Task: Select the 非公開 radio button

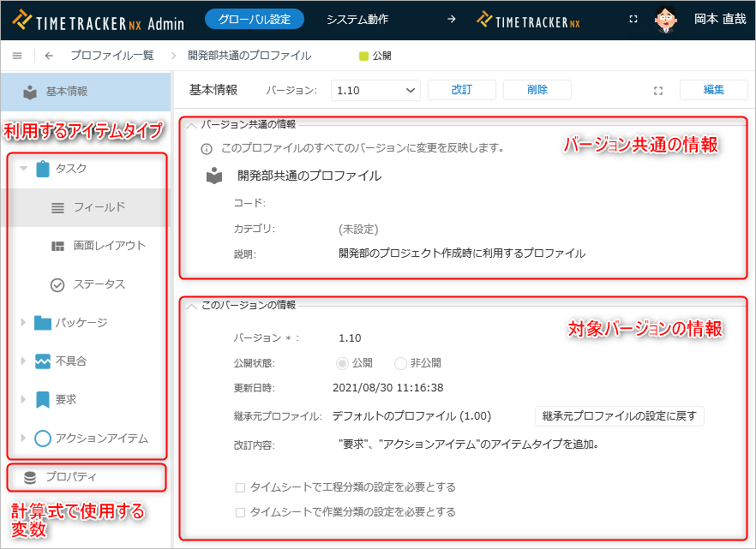Action: point(400,363)
